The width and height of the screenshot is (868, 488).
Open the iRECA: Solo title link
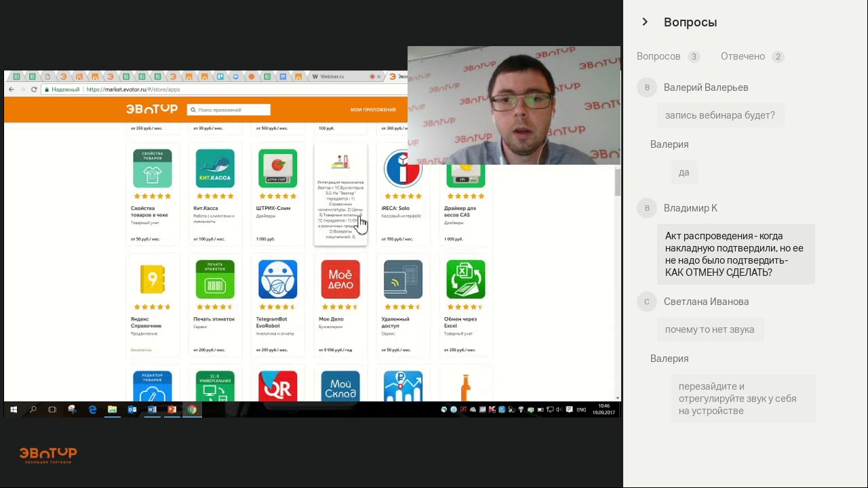pyautogui.click(x=395, y=208)
